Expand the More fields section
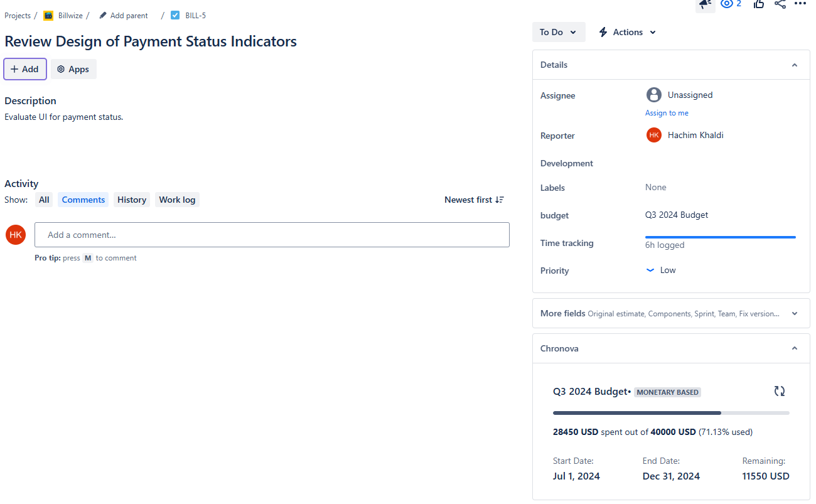The image size is (816, 504). 795,314
